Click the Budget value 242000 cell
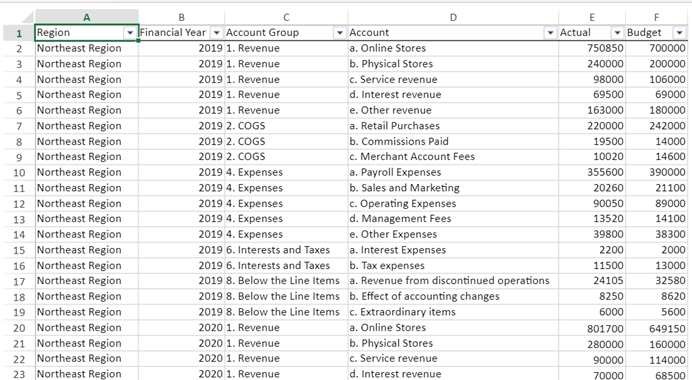The width and height of the screenshot is (692, 380). pyautogui.click(x=656, y=126)
